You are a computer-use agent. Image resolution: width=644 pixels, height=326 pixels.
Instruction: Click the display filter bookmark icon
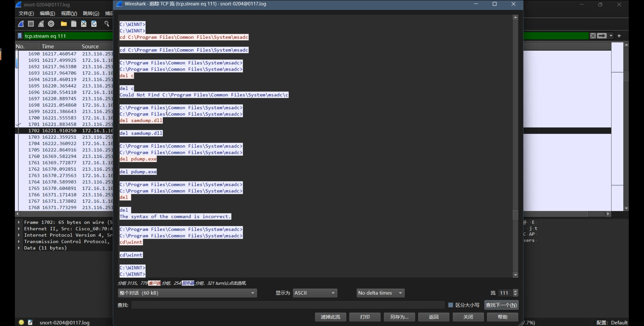[x=20, y=36]
